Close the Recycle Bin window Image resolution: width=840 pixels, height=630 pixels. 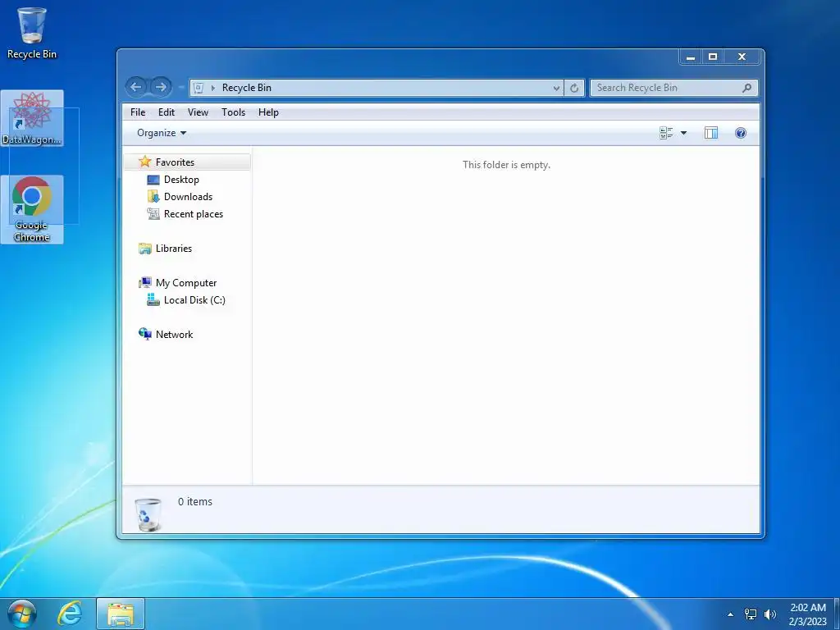(742, 57)
